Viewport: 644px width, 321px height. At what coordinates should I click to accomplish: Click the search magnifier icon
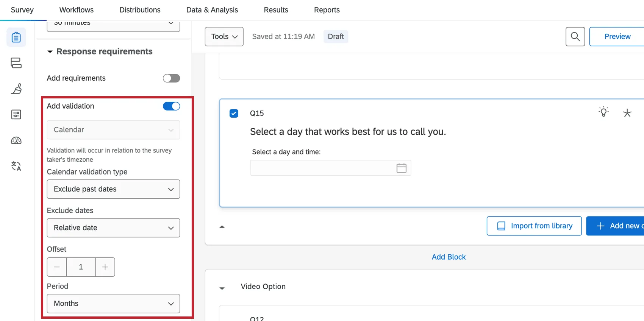[575, 37]
